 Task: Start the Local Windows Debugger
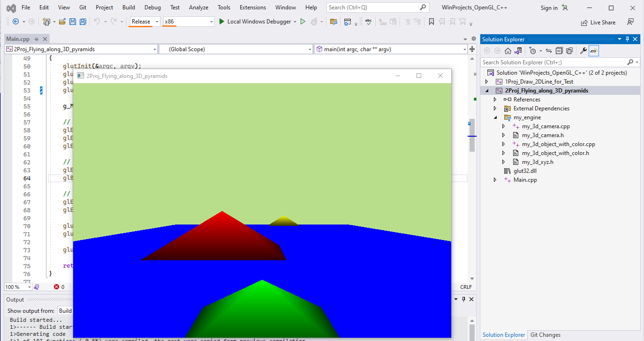pyautogui.click(x=255, y=22)
